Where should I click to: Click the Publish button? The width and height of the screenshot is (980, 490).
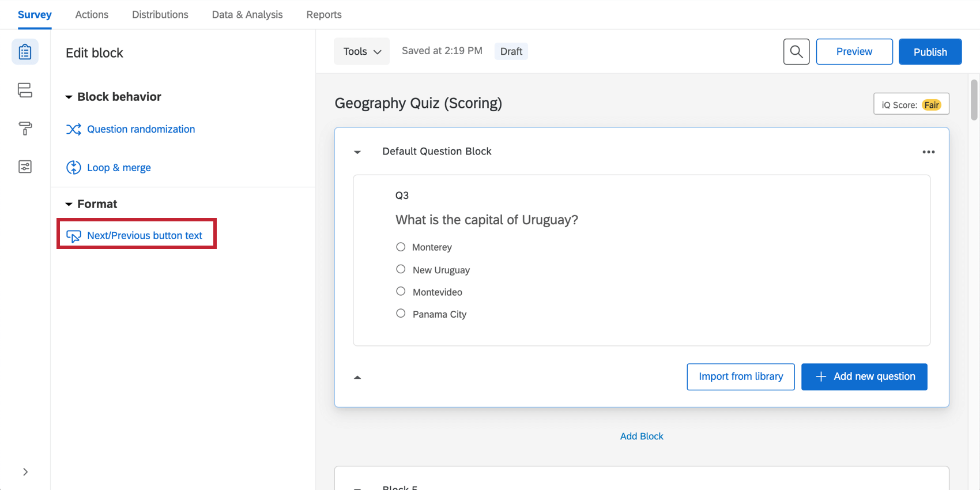pyautogui.click(x=930, y=51)
